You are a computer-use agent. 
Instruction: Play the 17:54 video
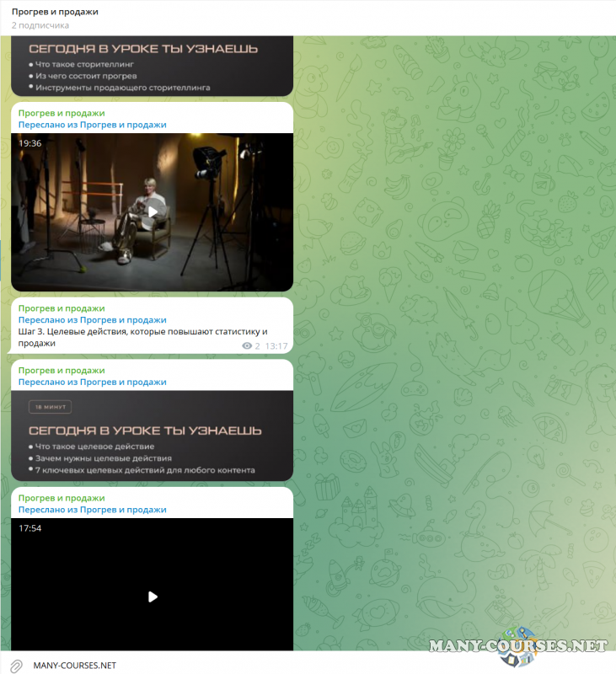(x=152, y=596)
